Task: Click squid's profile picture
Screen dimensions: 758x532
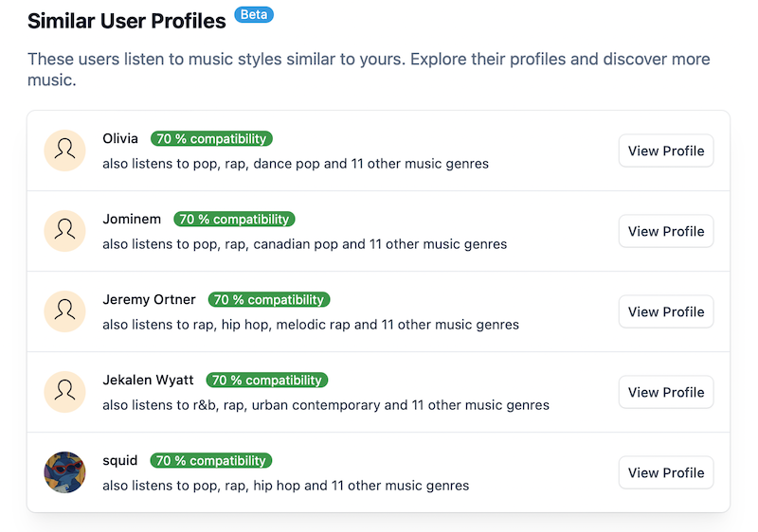Action: point(64,472)
